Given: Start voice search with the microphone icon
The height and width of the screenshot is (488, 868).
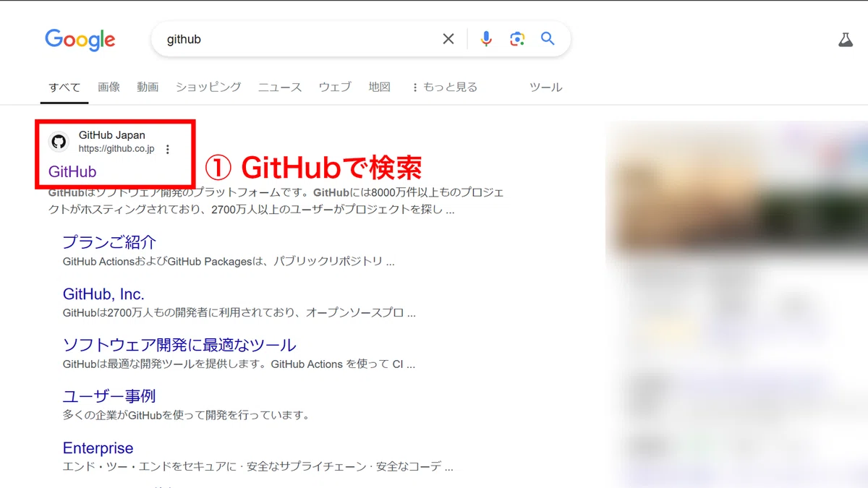Looking at the screenshot, I should (x=486, y=39).
